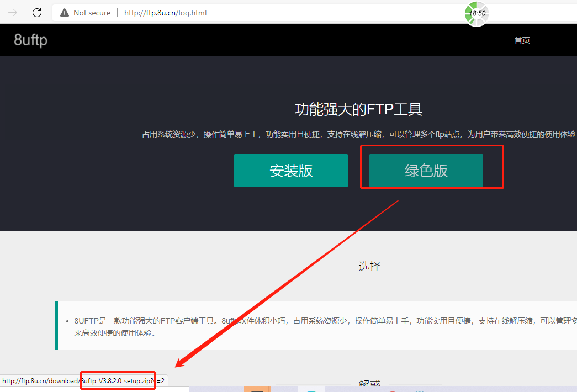
Task: Click the description's second line ending 使用体验
Action: click(x=114, y=333)
